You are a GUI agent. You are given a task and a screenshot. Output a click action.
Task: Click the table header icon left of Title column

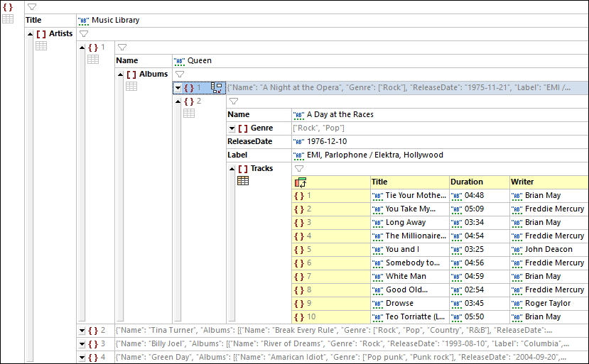pyautogui.click(x=300, y=182)
